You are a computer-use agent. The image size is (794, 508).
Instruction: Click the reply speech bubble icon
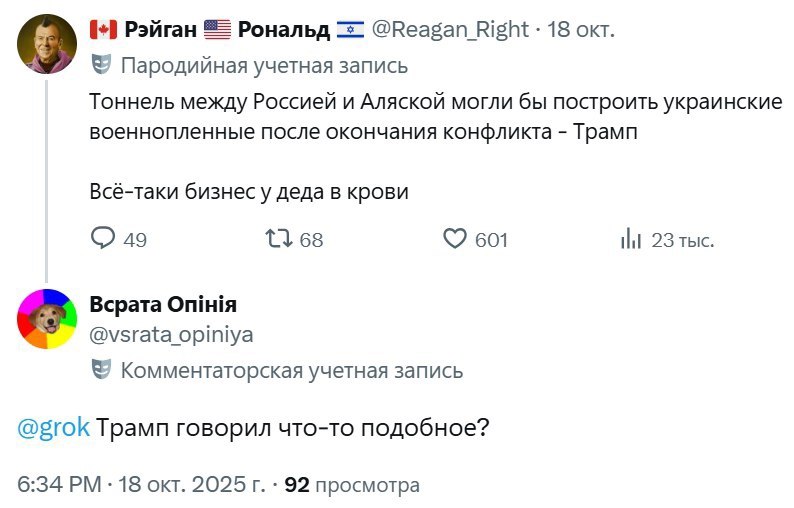pos(104,239)
